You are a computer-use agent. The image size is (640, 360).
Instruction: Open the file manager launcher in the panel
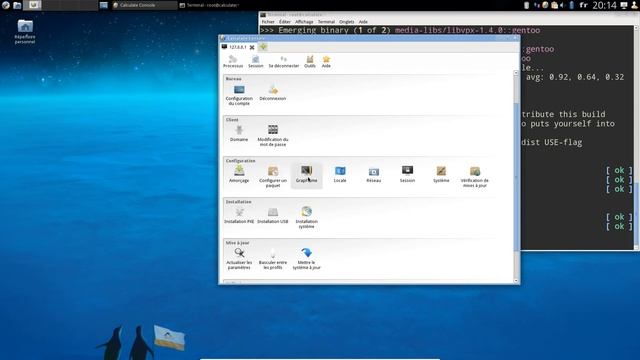click(17, 5)
